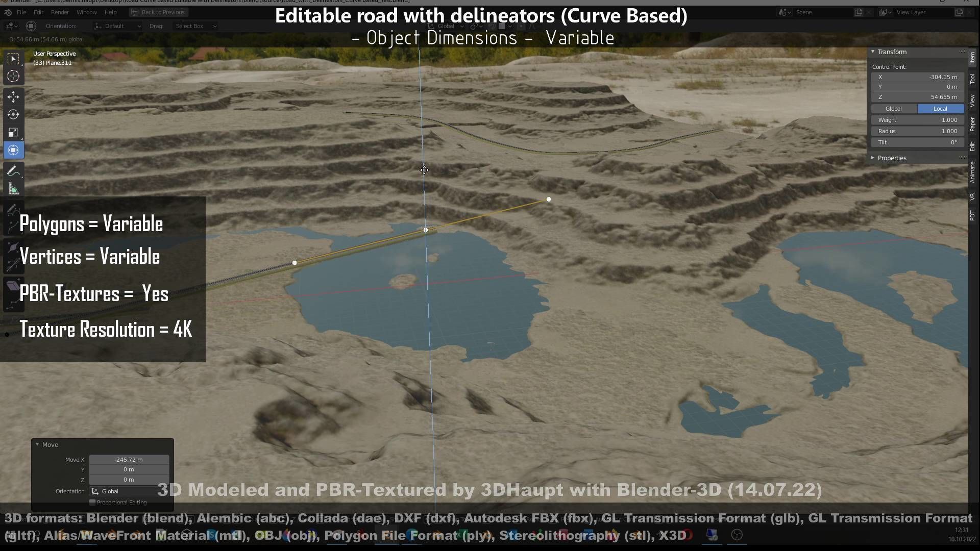This screenshot has width=980, height=551.
Task: Select the highlighted Transform tool
Action: [x=13, y=150]
